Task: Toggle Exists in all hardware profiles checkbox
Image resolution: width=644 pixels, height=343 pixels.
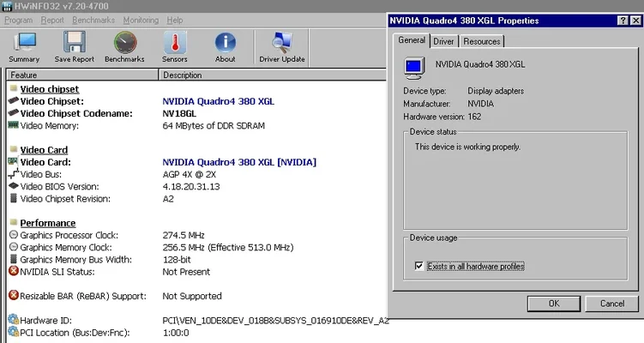Action: [x=418, y=266]
